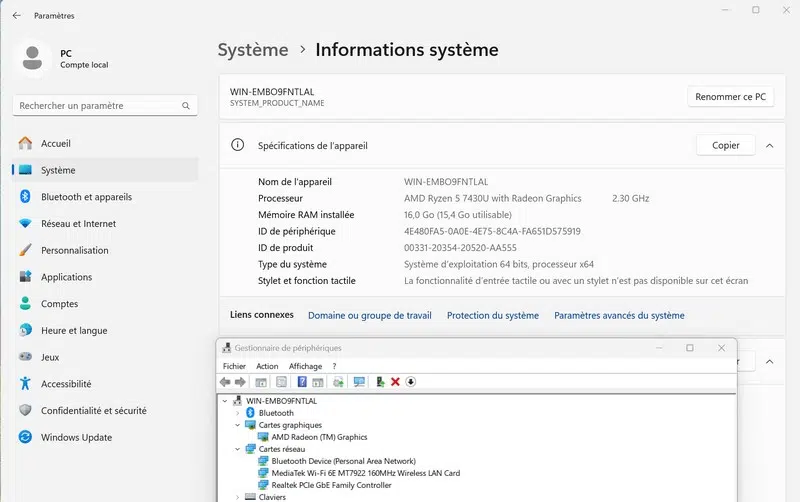Expand the Claviers device category

click(x=237, y=497)
